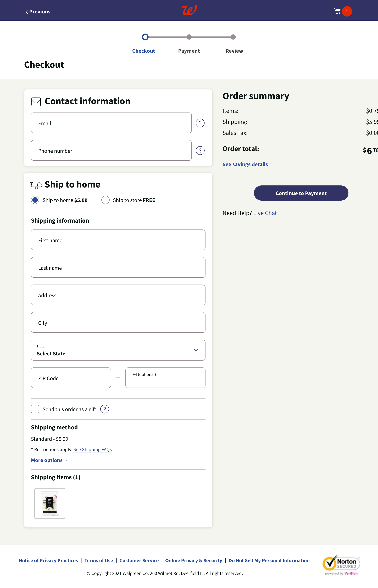Click the gift order help icon

(105, 409)
